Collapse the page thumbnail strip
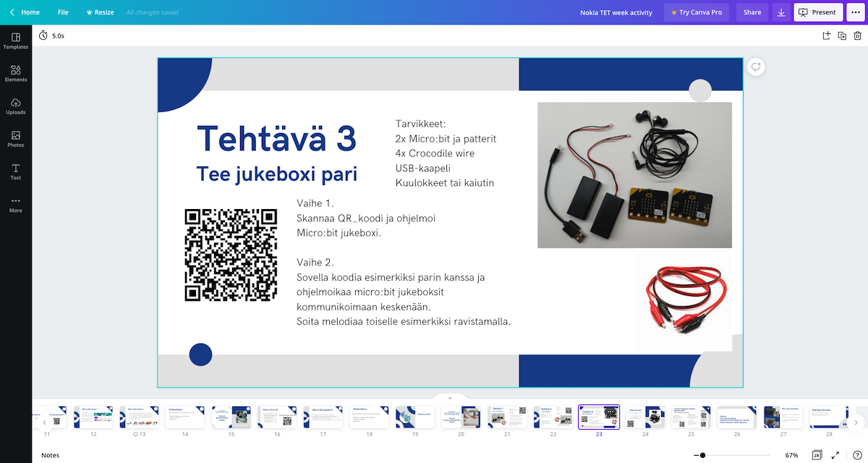Screen dimensions: 868x463 450,397
